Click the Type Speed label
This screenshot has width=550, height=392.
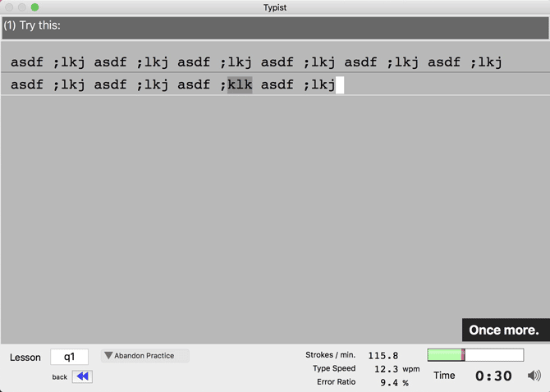pyautogui.click(x=334, y=368)
